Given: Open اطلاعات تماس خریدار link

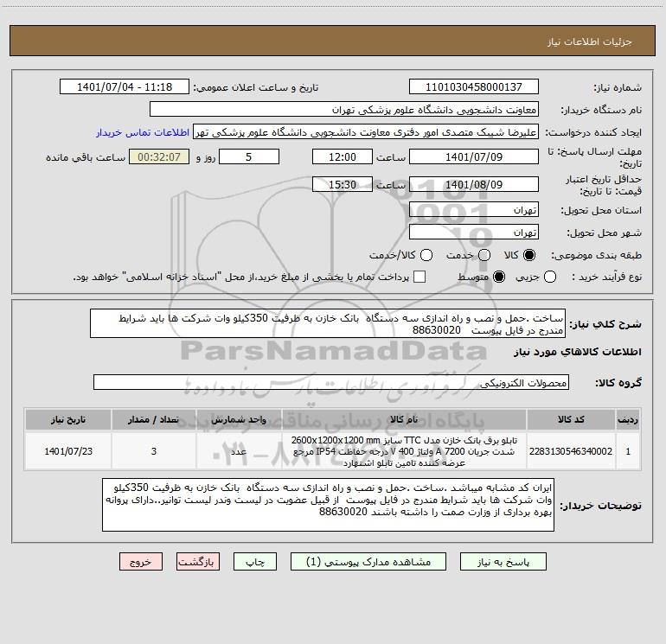Looking at the screenshot, I should (143, 132).
